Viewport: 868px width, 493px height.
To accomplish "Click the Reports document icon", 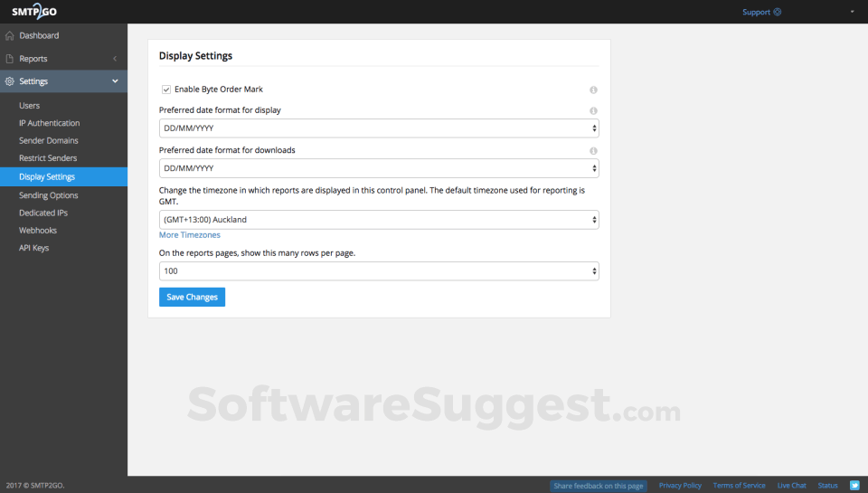I will point(9,59).
